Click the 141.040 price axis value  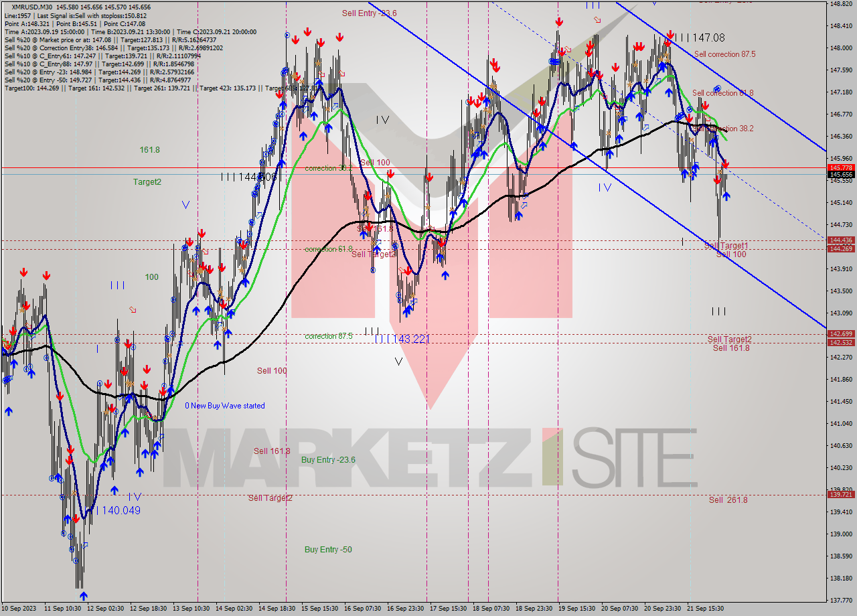(x=841, y=424)
